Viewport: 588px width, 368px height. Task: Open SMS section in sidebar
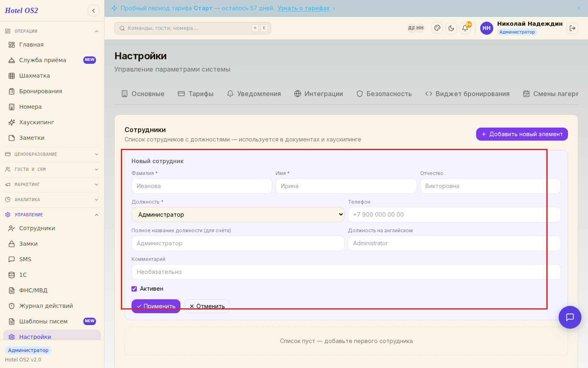pos(51,259)
